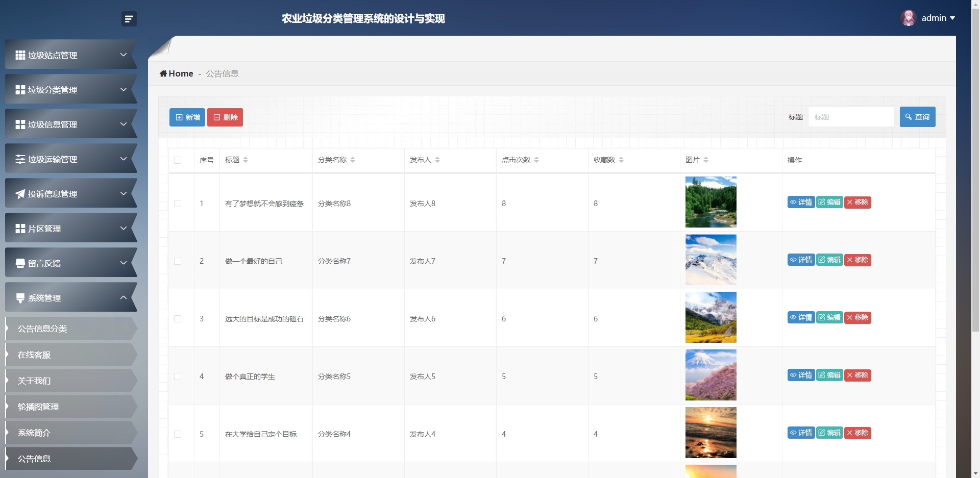Click the 垃圾运输管理 sliders icon
The width and height of the screenshot is (980, 478).
20,159
